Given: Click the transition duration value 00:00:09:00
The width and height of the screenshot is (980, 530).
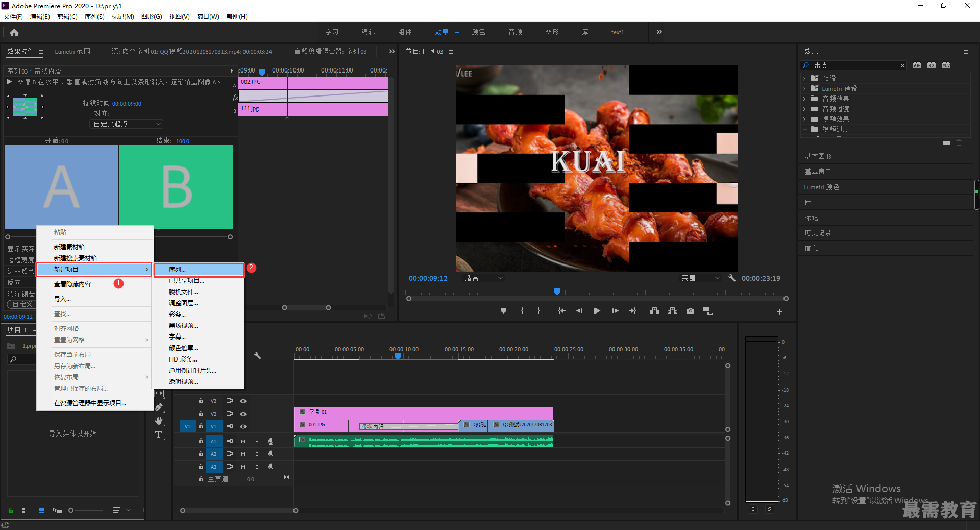Looking at the screenshot, I should (127, 104).
